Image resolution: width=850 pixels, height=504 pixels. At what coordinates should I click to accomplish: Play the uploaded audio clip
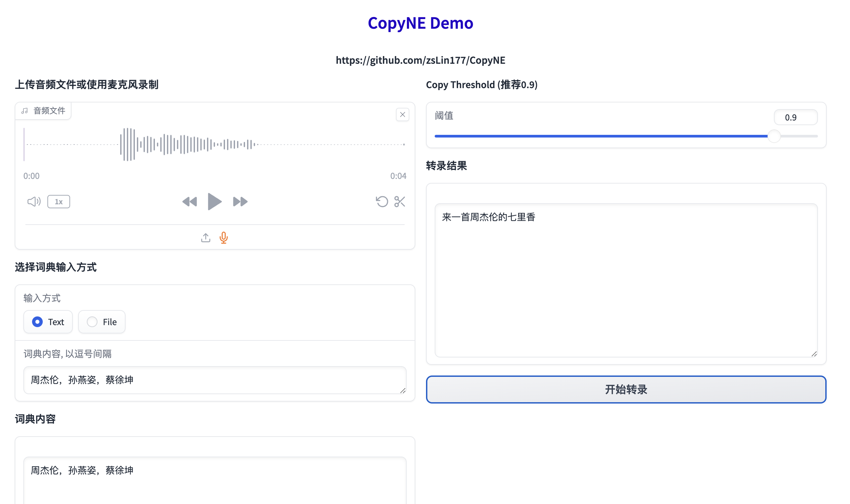click(214, 201)
